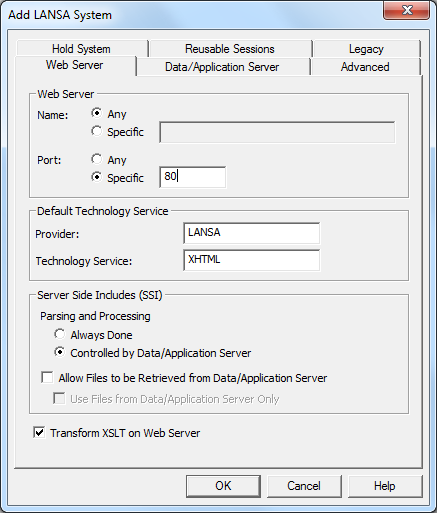Click the Technology Service field with XHTML
Viewport: 437px width, 513px height.
coord(251,260)
